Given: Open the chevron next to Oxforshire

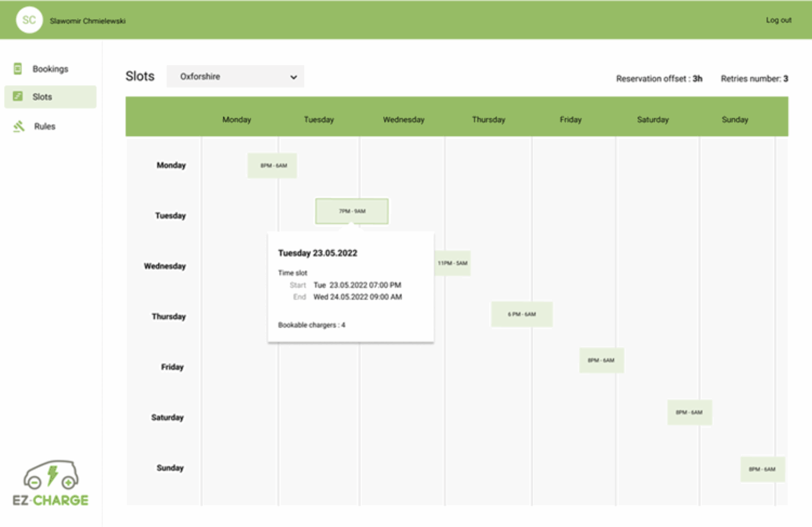Looking at the screenshot, I should coord(294,77).
